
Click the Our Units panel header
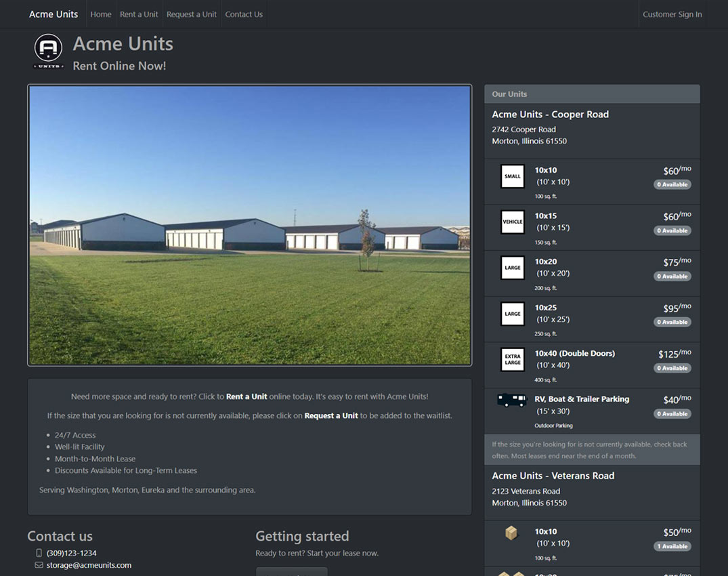(x=592, y=94)
